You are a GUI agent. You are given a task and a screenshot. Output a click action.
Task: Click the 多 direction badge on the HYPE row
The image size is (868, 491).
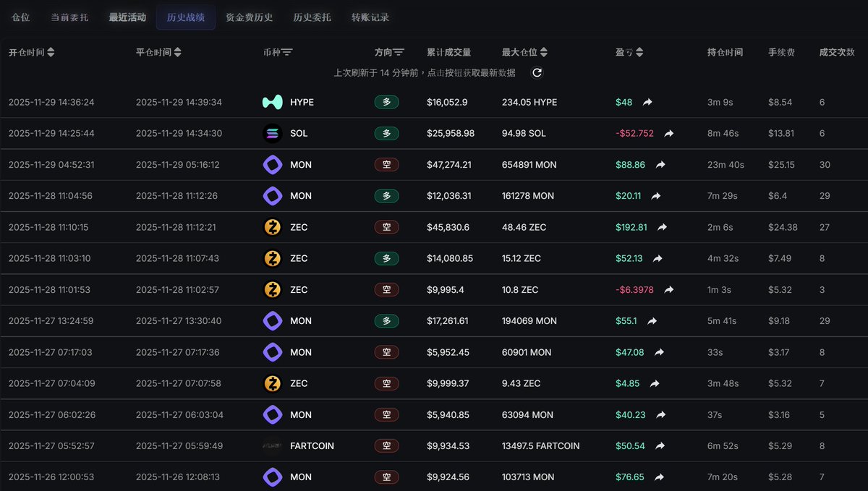coord(387,102)
